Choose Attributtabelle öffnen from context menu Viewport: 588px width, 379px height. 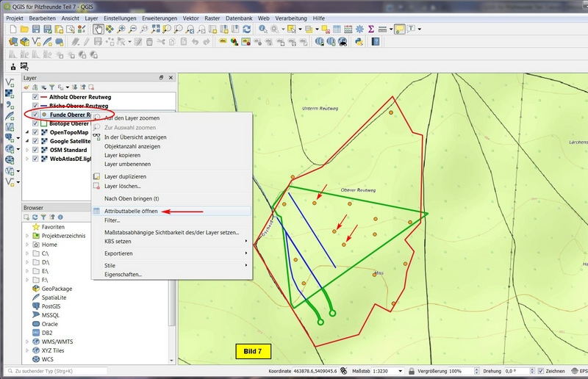(130, 211)
